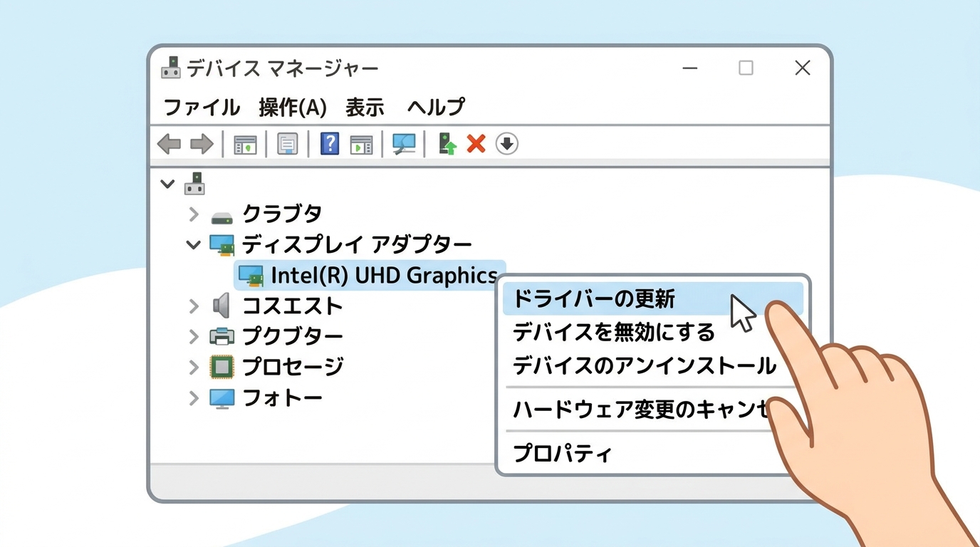The height and width of the screenshot is (547, 980).
Task: Expand the プロセージ tree node
Action: pyautogui.click(x=193, y=367)
